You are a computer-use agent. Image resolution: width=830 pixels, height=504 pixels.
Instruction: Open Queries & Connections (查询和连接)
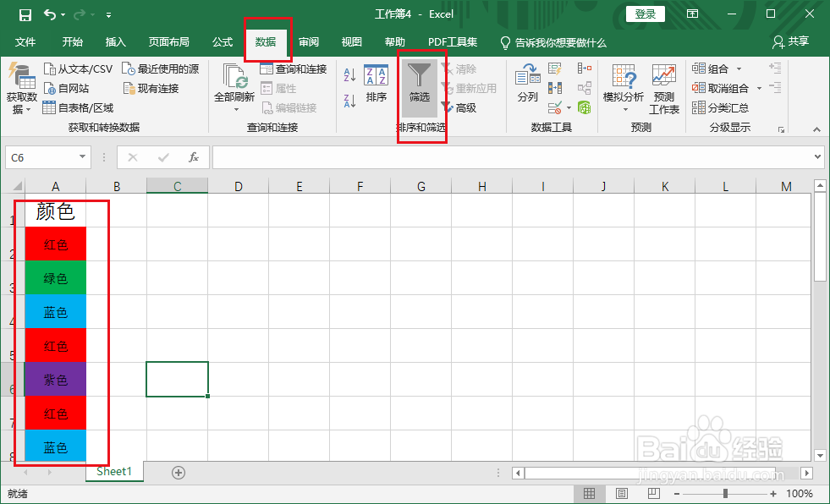coord(294,69)
